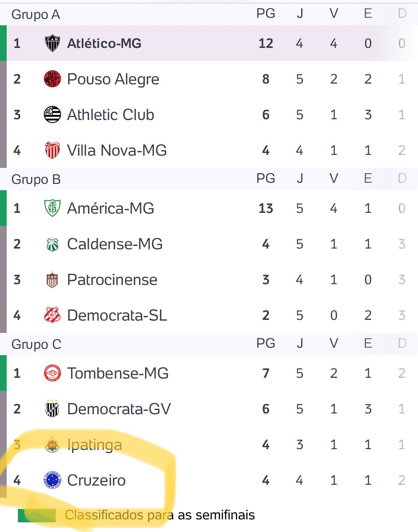Select the Patrocinense CAP badge
The width and height of the screenshot is (418, 532).
(52, 279)
